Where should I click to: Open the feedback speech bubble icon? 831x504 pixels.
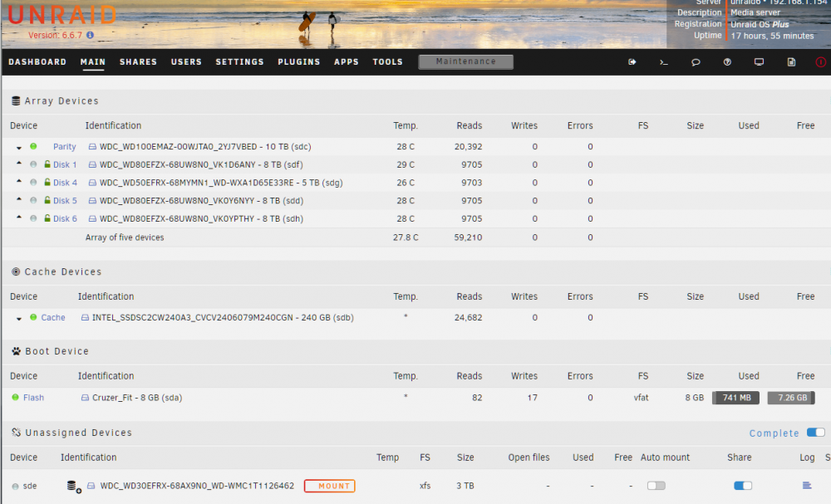pyautogui.click(x=696, y=62)
